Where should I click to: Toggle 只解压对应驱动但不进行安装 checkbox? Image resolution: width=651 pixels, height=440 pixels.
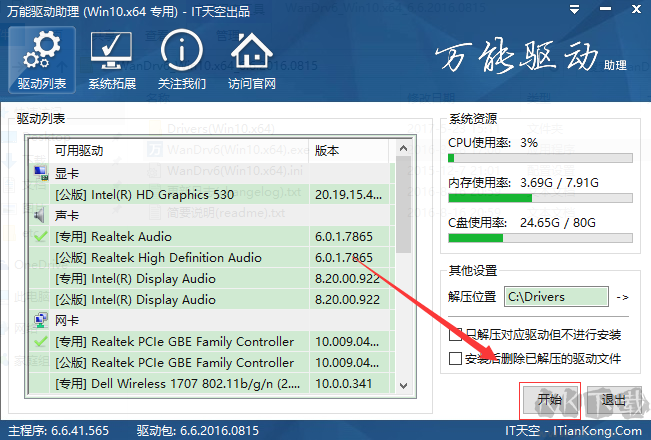(x=455, y=334)
